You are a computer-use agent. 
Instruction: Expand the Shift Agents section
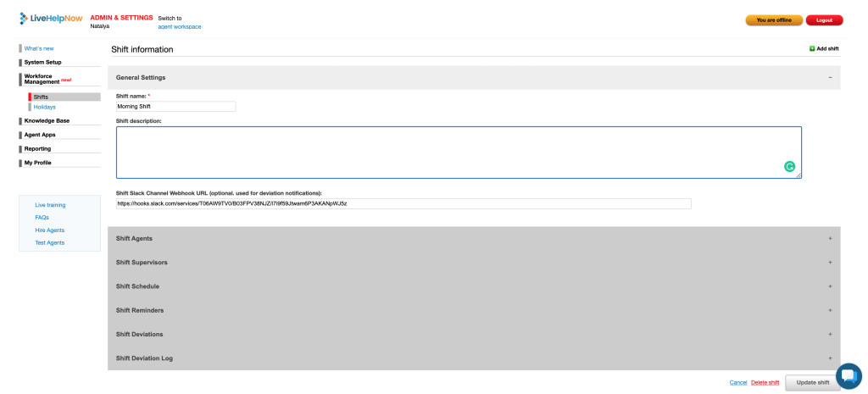click(830, 238)
